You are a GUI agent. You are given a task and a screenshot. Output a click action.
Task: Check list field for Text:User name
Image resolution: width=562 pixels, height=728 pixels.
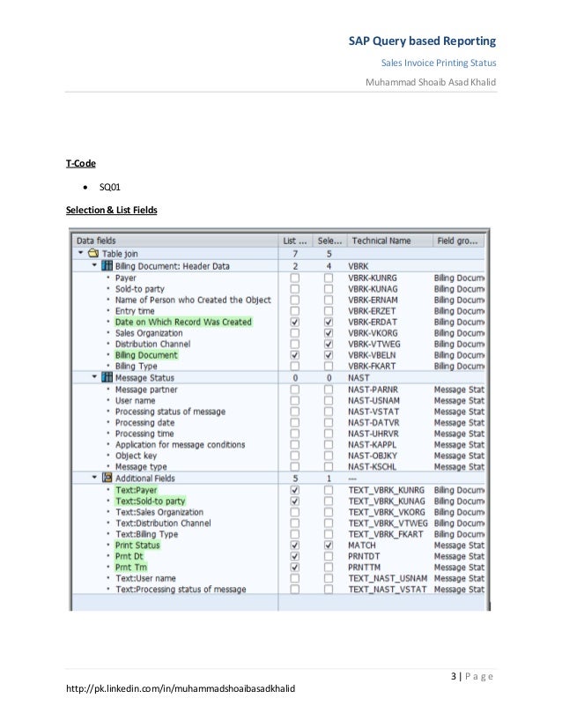click(x=295, y=578)
